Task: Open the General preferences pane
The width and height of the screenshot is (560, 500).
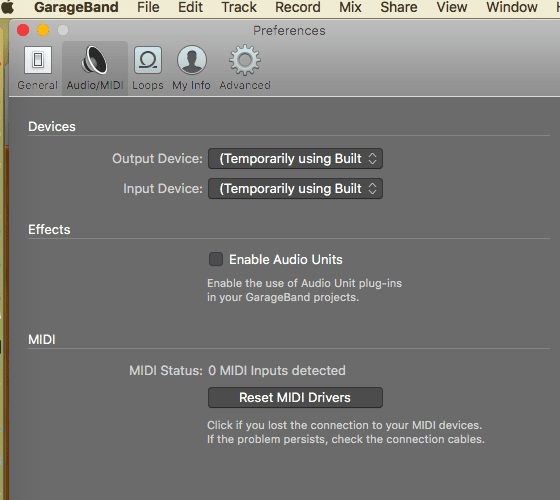Action: click(38, 68)
